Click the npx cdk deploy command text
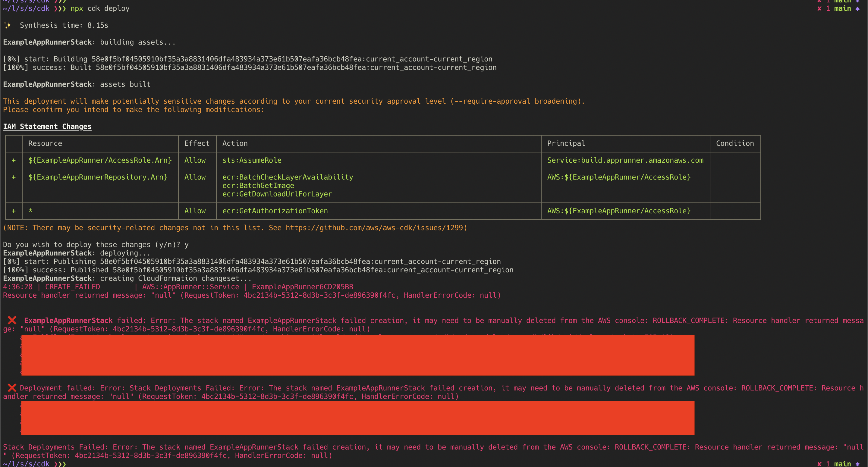868x467 pixels. tap(99, 8)
